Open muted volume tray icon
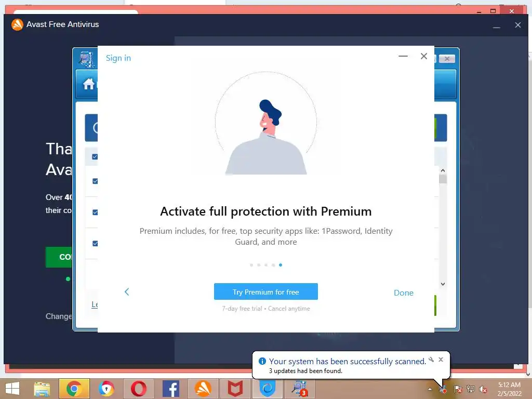532x399 pixels. [483, 389]
